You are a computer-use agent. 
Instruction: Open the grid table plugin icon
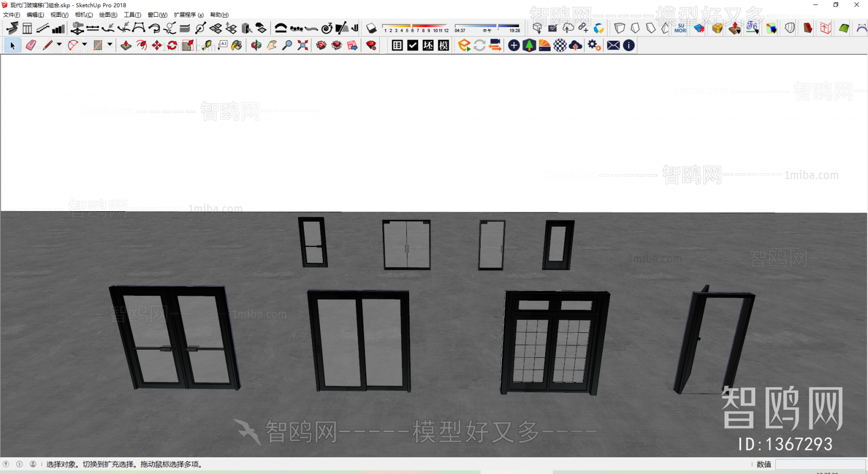click(397, 46)
